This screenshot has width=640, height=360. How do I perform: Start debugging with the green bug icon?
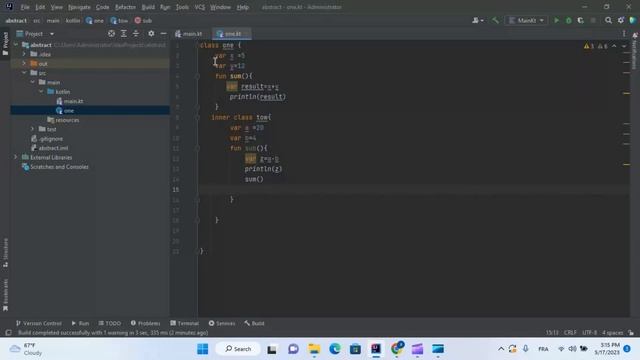[x=569, y=20]
